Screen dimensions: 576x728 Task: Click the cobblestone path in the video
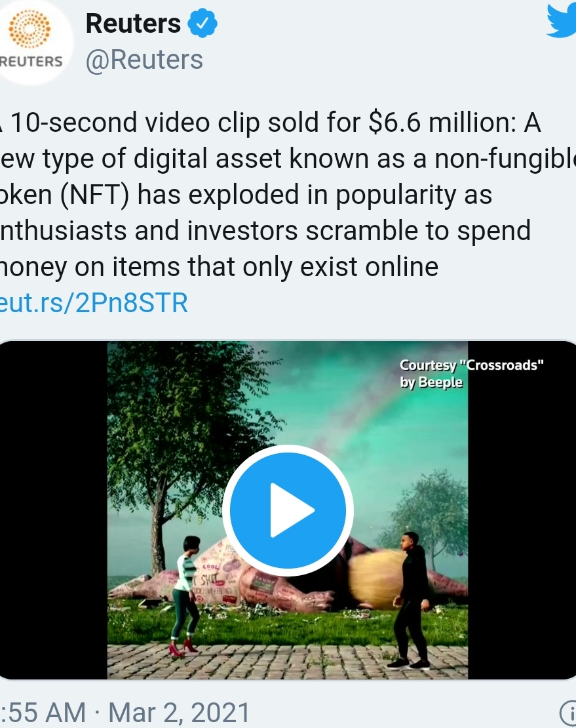coord(288,662)
